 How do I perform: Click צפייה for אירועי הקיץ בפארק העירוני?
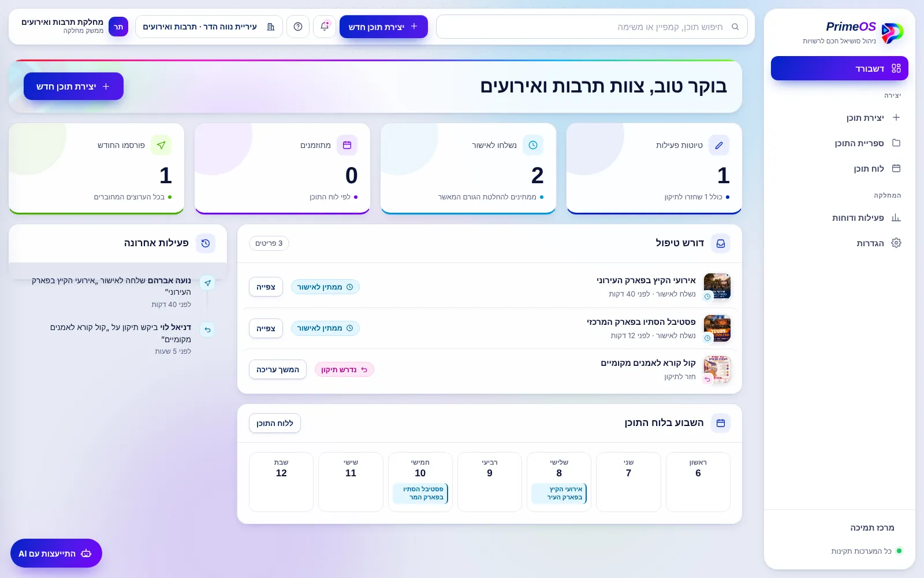(x=266, y=287)
